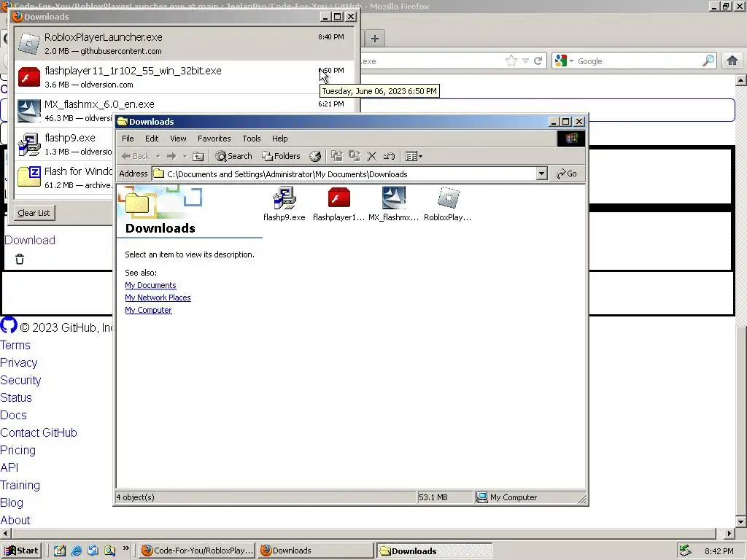The height and width of the screenshot is (560, 747).
Task: Go up one folder level
Action: (198, 156)
